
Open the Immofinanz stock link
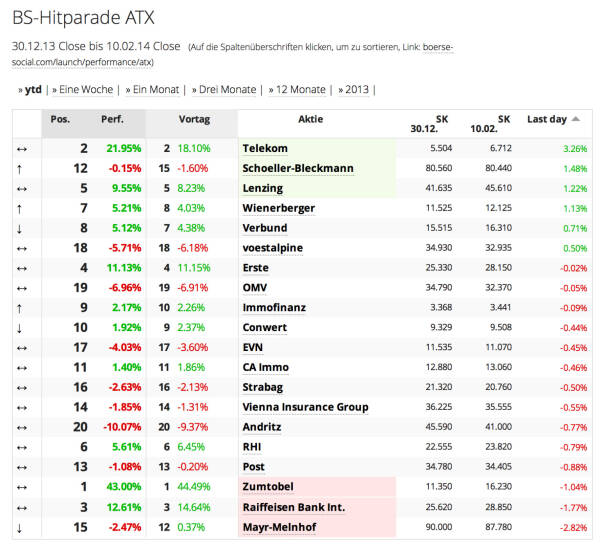(x=274, y=308)
